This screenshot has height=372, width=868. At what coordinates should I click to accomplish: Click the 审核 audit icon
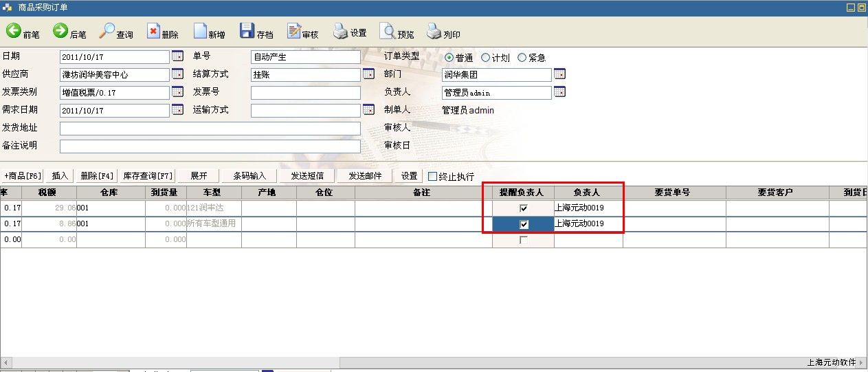click(294, 32)
